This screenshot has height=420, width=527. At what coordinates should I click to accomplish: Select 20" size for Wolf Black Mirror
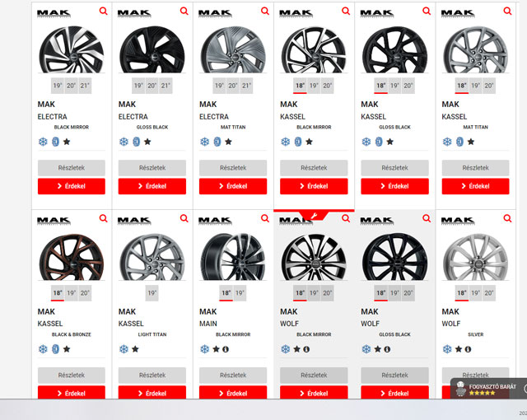point(328,293)
